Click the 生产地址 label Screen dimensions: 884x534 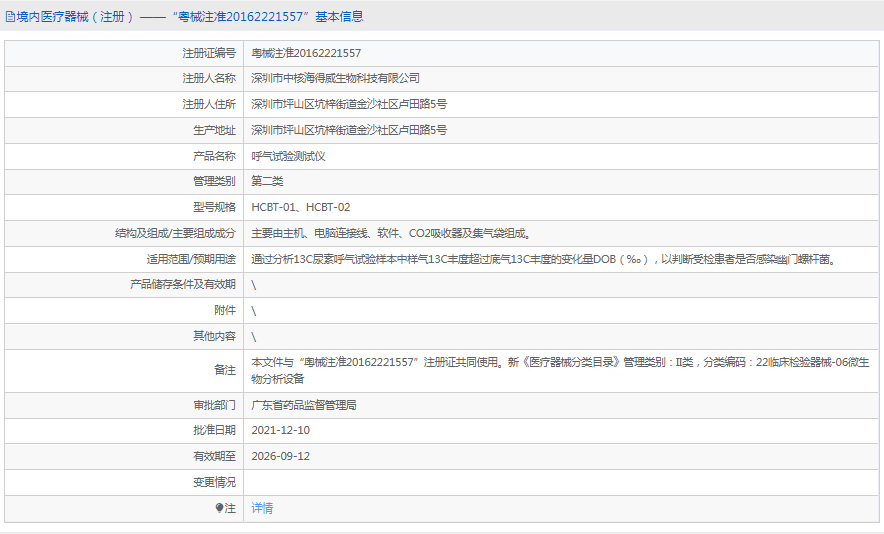[214, 130]
